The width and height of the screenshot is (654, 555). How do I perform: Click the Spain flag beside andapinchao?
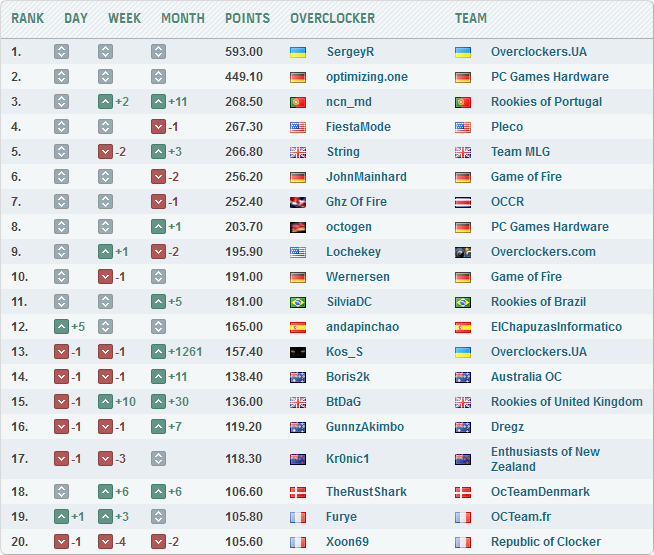(298, 327)
